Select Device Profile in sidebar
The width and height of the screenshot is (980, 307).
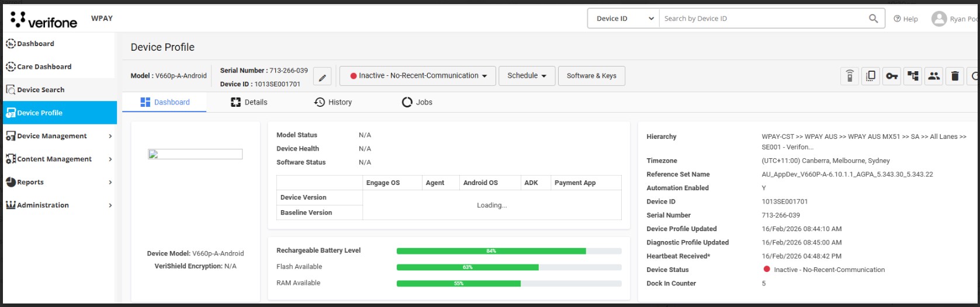(60, 113)
